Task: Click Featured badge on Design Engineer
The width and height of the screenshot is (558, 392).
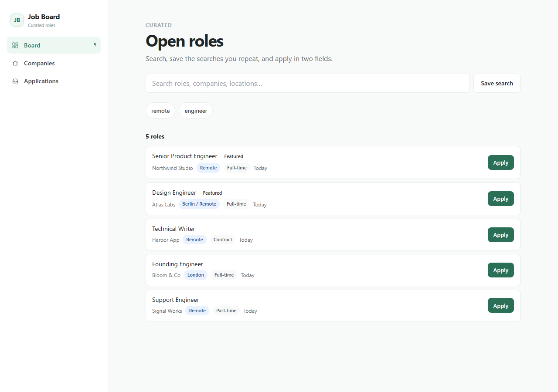Action: coord(212,193)
